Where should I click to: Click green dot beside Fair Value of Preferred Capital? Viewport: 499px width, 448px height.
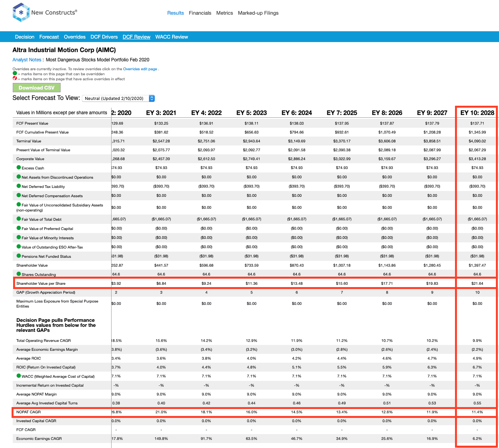click(x=19, y=228)
